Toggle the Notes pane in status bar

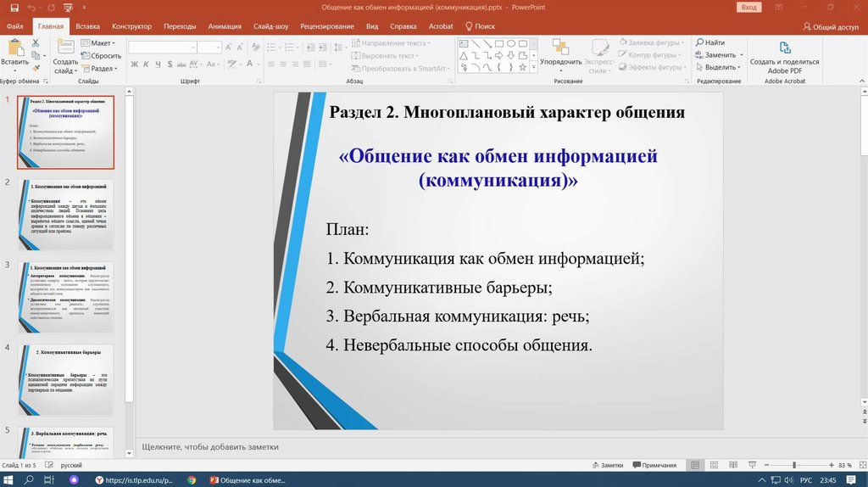tap(607, 465)
